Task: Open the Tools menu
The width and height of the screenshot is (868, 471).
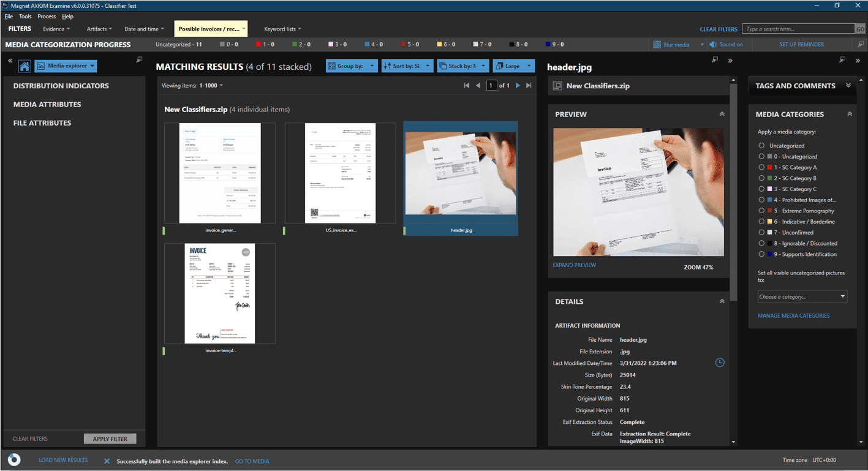Action: (x=25, y=17)
